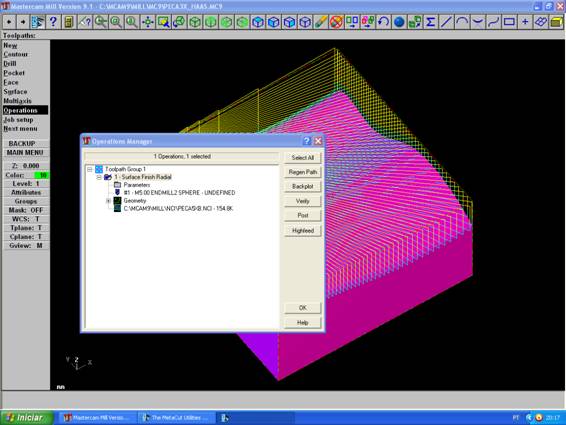This screenshot has height=425, width=566.
Task: Choose Pocket in the Toolpaths menu
Action: point(14,73)
